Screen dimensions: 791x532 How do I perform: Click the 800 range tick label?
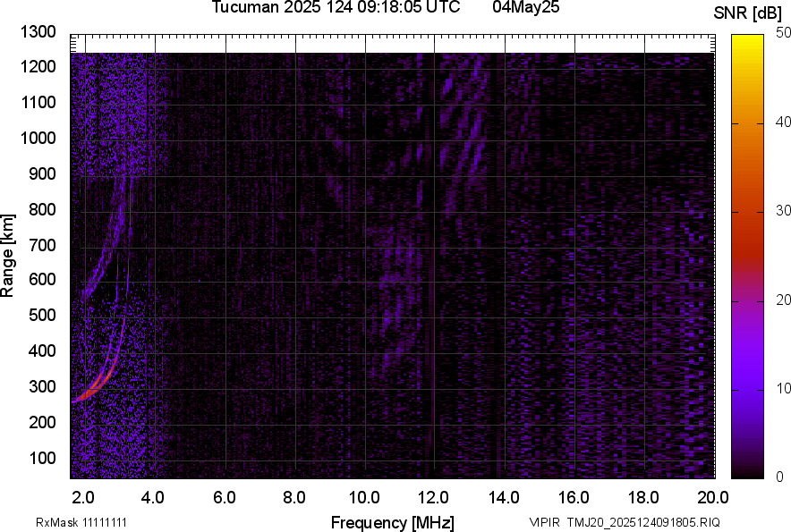(x=42, y=208)
